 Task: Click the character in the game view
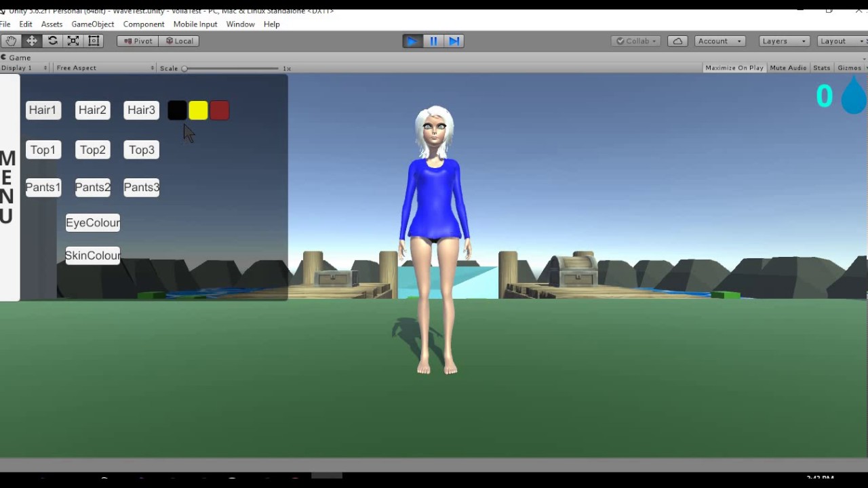coord(435,239)
